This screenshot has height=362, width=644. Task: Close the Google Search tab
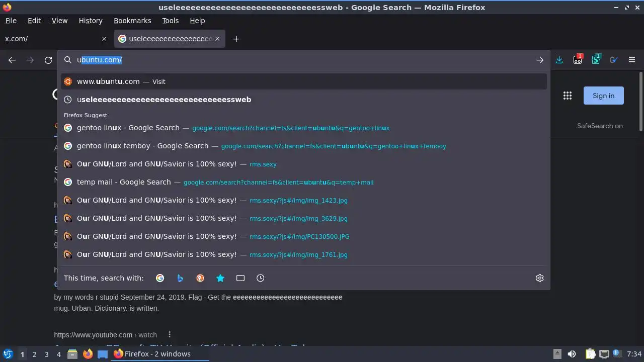coord(218,39)
